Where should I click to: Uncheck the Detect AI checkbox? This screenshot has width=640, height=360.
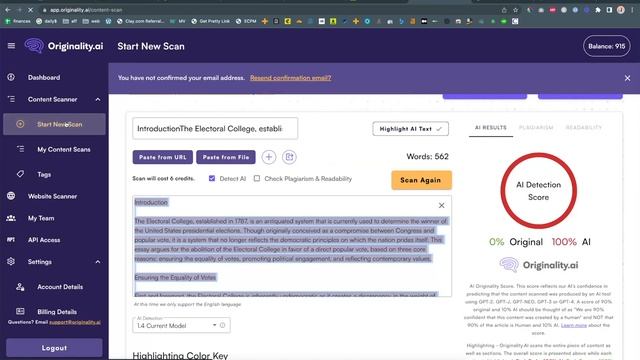[x=212, y=178]
